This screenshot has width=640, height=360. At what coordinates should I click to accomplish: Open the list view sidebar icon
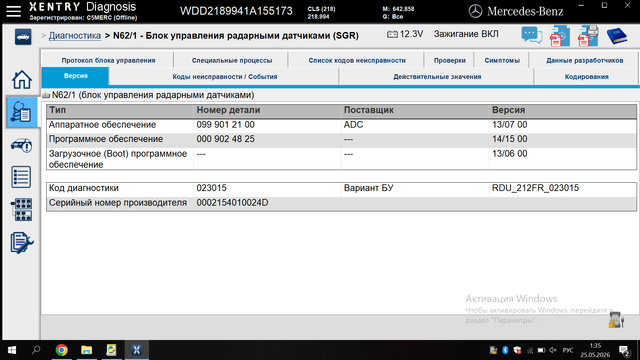(21, 177)
